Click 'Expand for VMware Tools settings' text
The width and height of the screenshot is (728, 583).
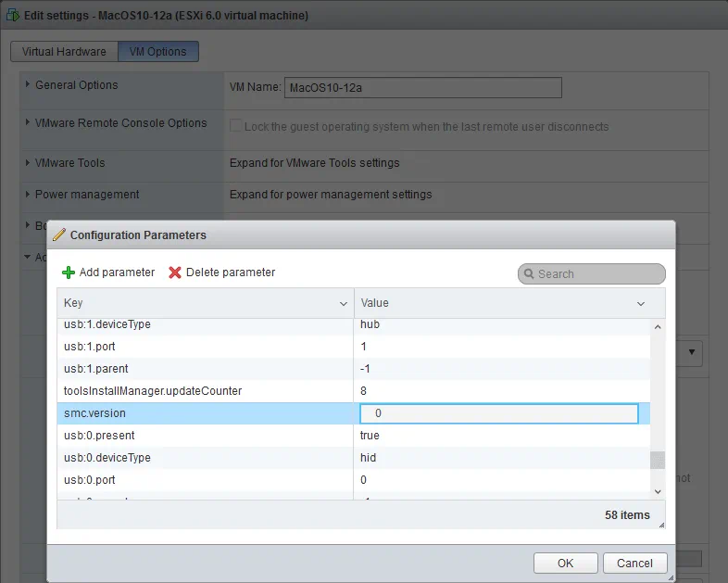[314, 163]
